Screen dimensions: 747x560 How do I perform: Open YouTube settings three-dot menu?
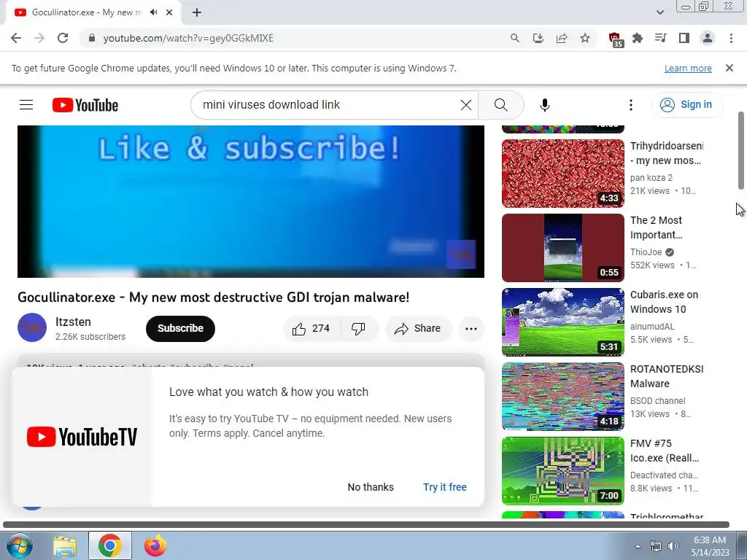point(631,105)
